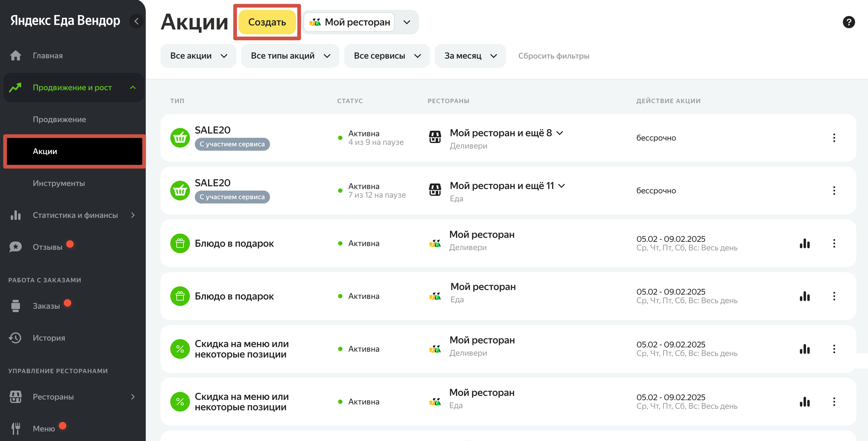
Task: Open Отзывы reviews section
Action: click(48, 247)
